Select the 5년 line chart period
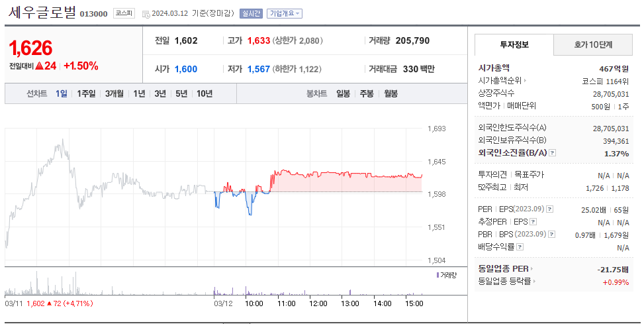This screenshot has height=324, width=644. 181,93
